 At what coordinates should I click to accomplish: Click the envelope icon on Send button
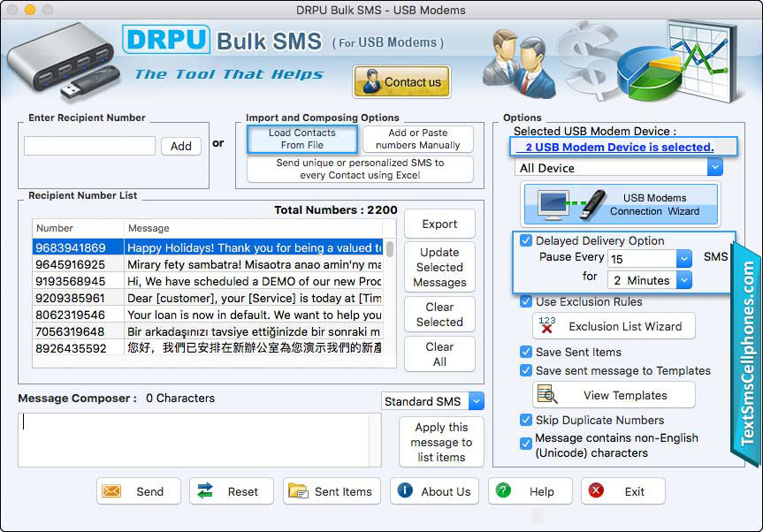(111, 491)
